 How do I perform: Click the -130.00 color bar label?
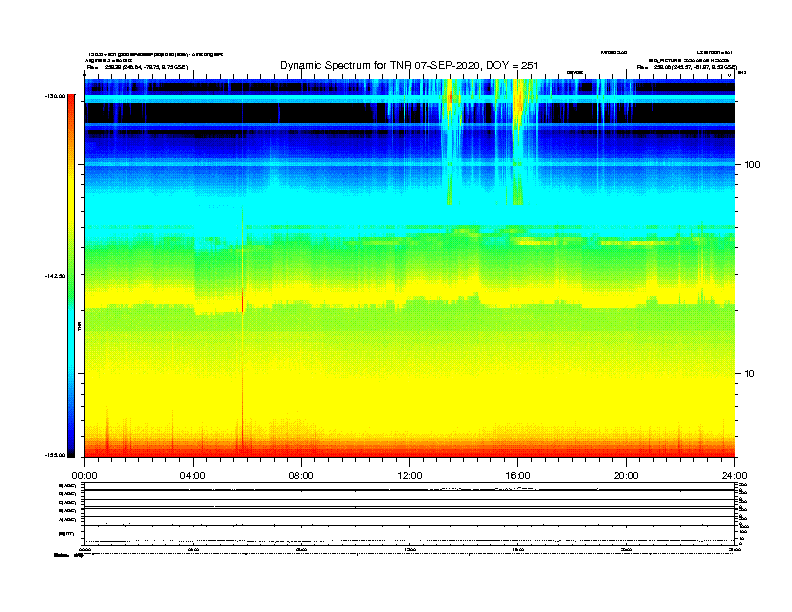click(55, 96)
